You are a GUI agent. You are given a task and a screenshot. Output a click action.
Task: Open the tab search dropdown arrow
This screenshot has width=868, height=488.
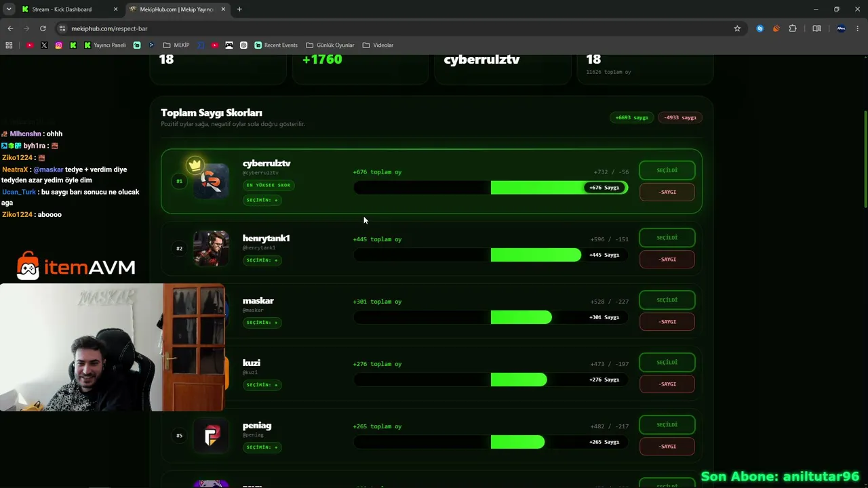(x=9, y=9)
